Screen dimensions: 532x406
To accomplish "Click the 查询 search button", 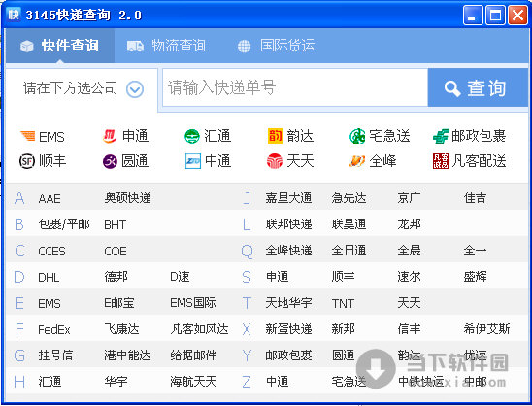I will click(478, 87).
